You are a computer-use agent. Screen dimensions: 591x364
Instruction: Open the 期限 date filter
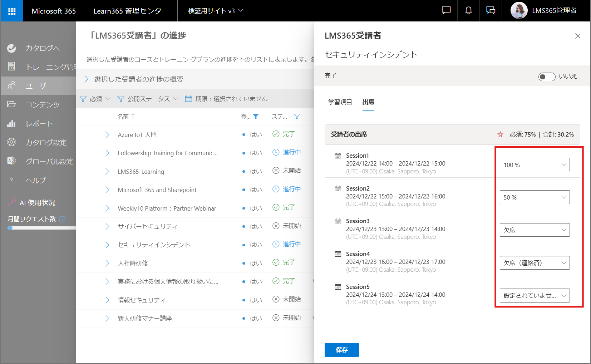(226, 99)
